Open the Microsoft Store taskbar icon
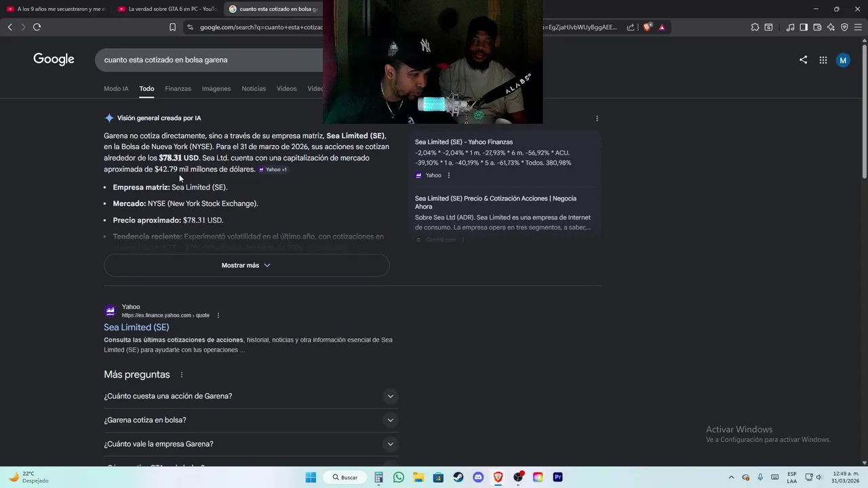 (x=438, y=477)
